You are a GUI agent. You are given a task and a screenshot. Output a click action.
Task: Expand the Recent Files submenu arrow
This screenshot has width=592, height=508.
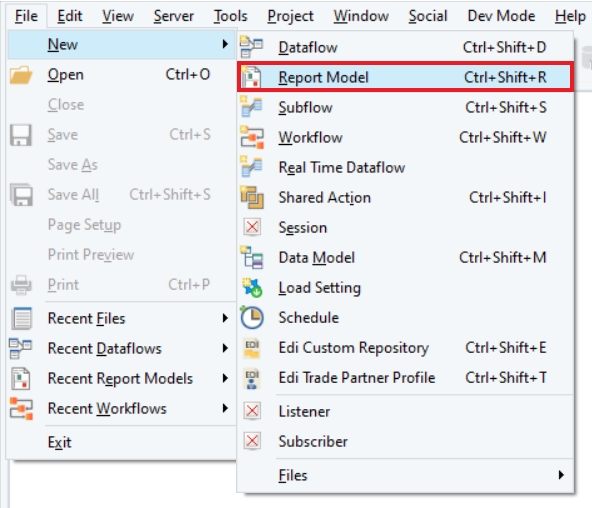click(225, 318)
